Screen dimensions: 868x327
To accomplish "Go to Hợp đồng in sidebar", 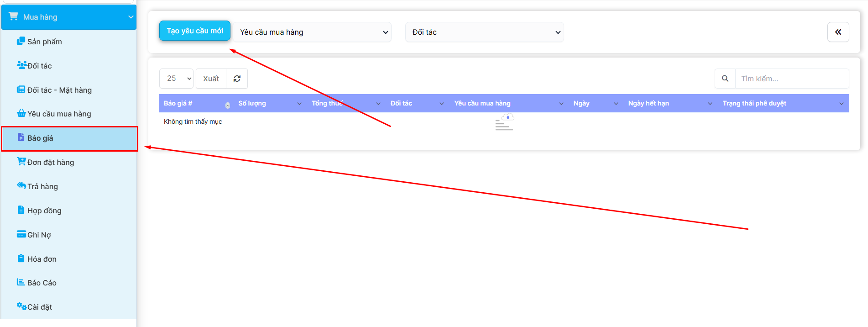I will [44, 211].
